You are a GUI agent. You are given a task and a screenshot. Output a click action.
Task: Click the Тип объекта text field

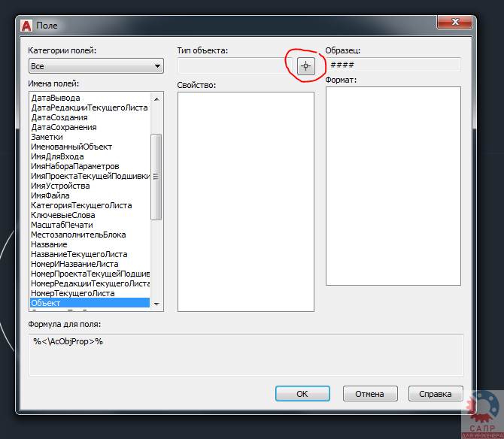(235, 66)
